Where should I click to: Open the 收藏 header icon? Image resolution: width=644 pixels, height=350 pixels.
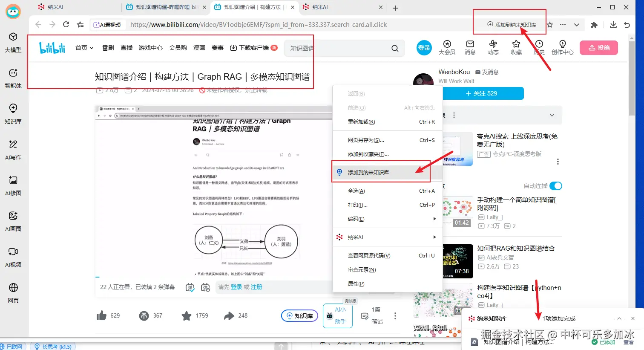coord(516,47)
